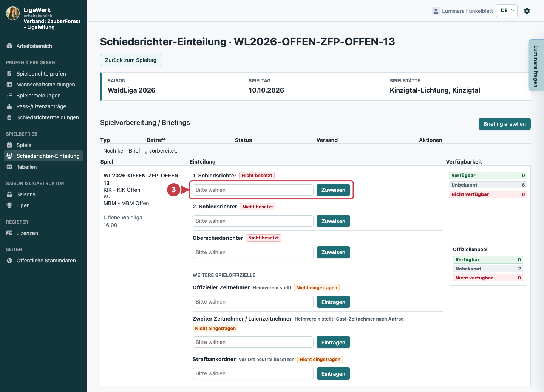The image size is (544, 392).
Task: Click the Zurück zum Spieltag button
Action: pos(131,60)
